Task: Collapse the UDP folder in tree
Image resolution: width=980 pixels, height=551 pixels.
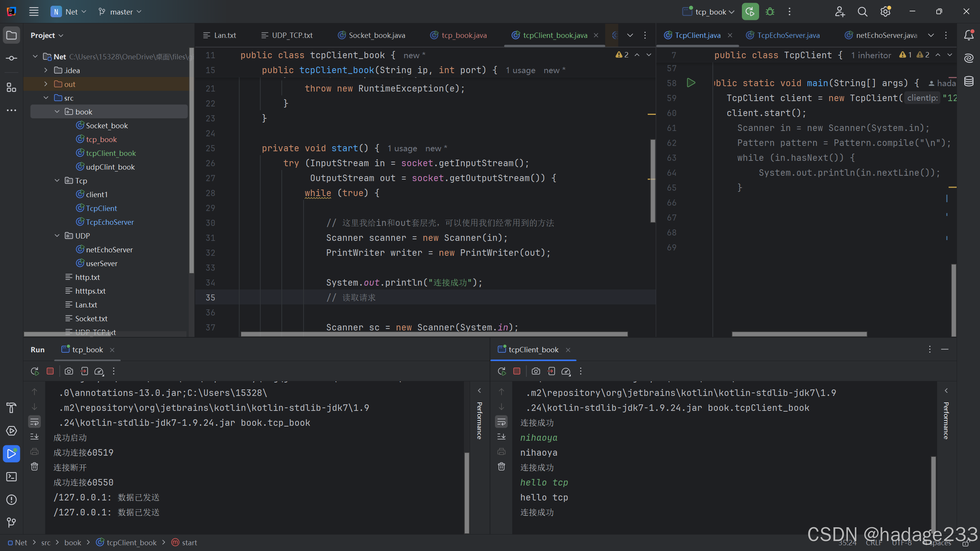Action: (x=57, y=236)
